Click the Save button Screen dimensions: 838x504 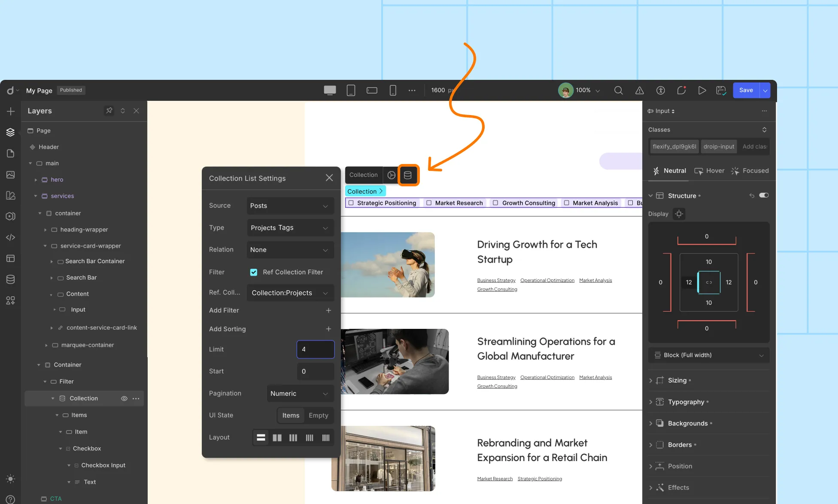[746, 90]
